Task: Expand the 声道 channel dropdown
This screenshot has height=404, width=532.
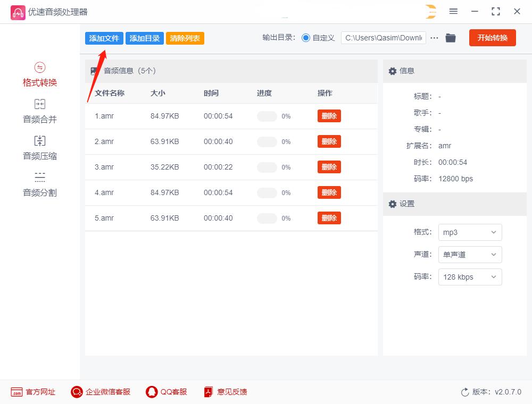Action: tap(470, 255)
